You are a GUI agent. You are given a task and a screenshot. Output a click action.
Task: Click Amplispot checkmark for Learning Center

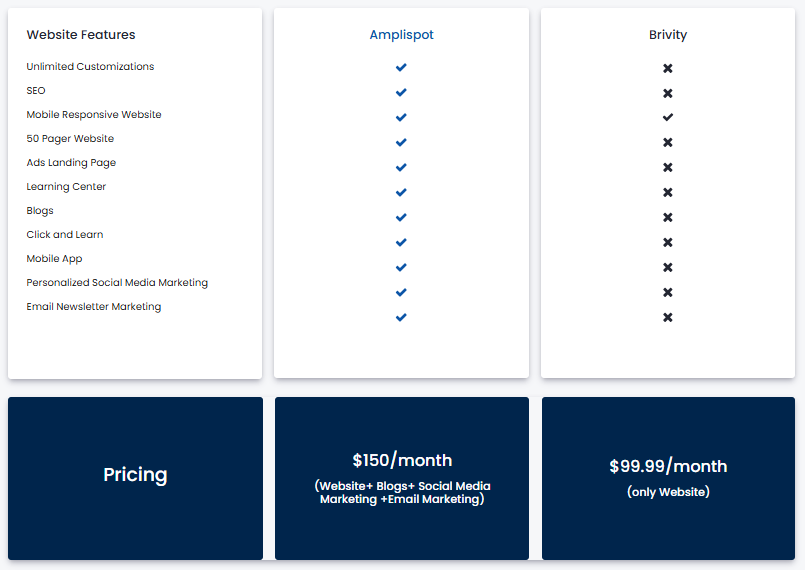401,192
